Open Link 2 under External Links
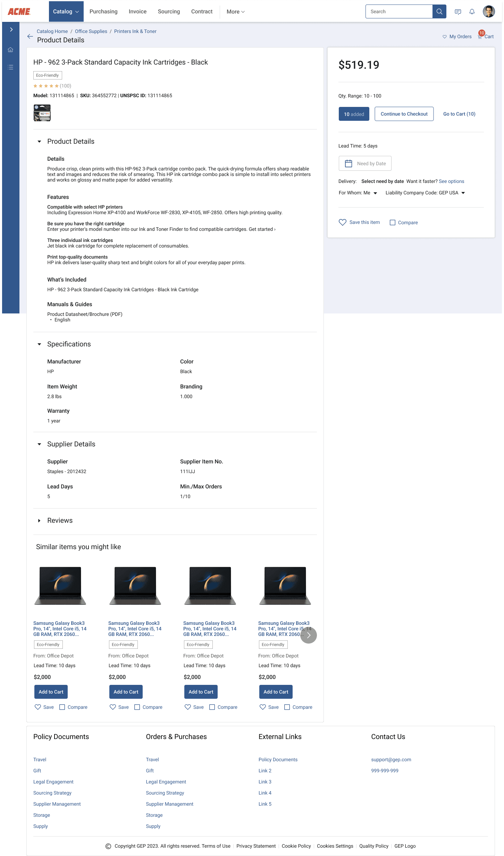The image size is (504, 856). (x=265, y=771)
